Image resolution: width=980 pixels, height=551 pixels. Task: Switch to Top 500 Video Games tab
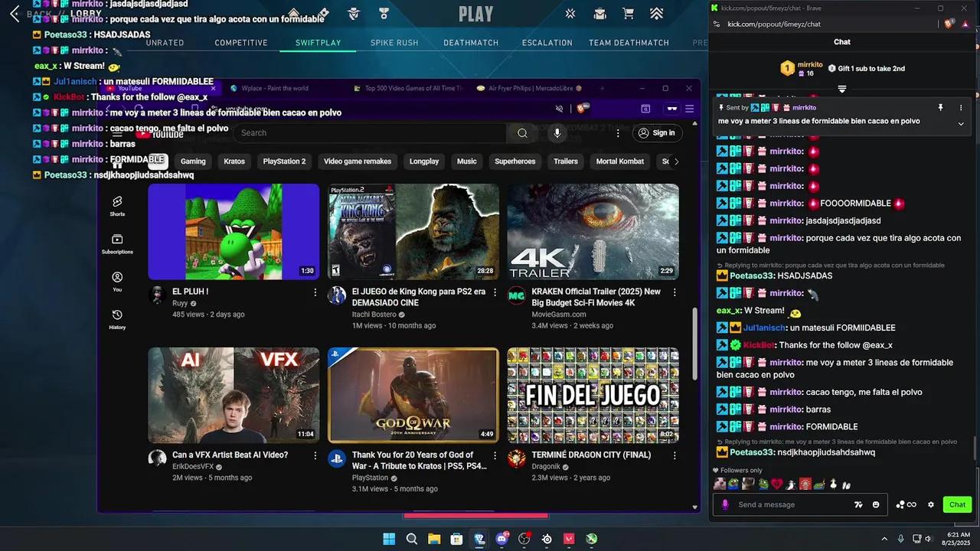coord(409,88)
